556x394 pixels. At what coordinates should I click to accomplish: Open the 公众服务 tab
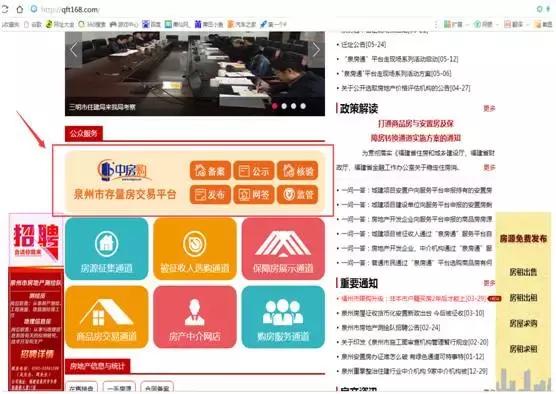(84, 134)
